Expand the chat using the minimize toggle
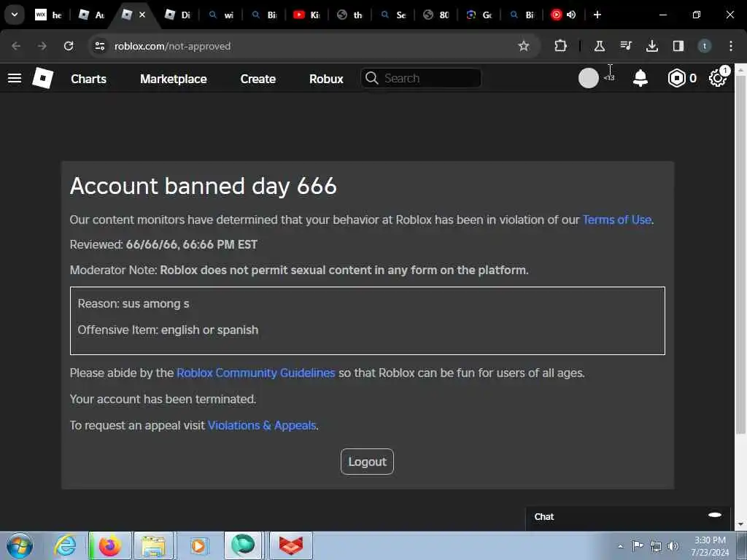 pos(715,515)
